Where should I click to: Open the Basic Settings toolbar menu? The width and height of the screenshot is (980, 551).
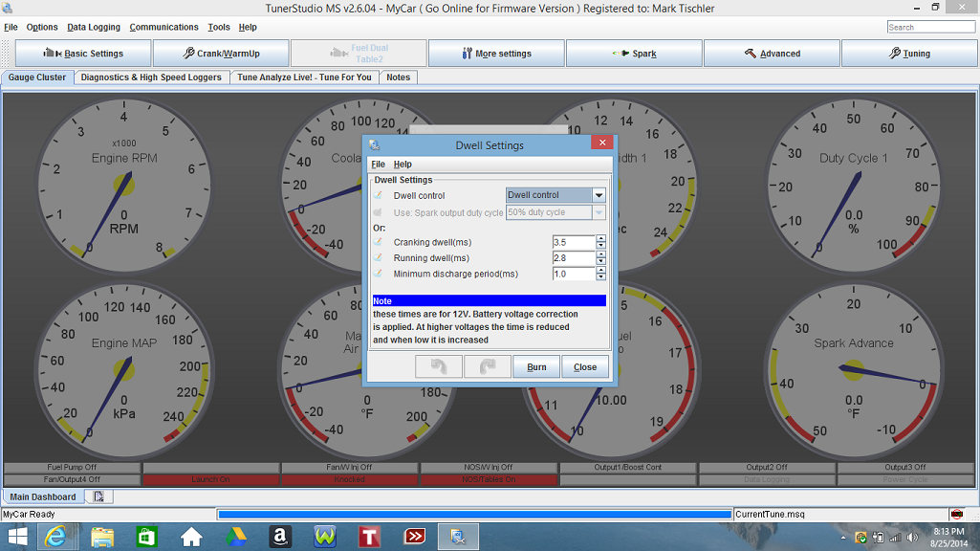coord(83,54)
